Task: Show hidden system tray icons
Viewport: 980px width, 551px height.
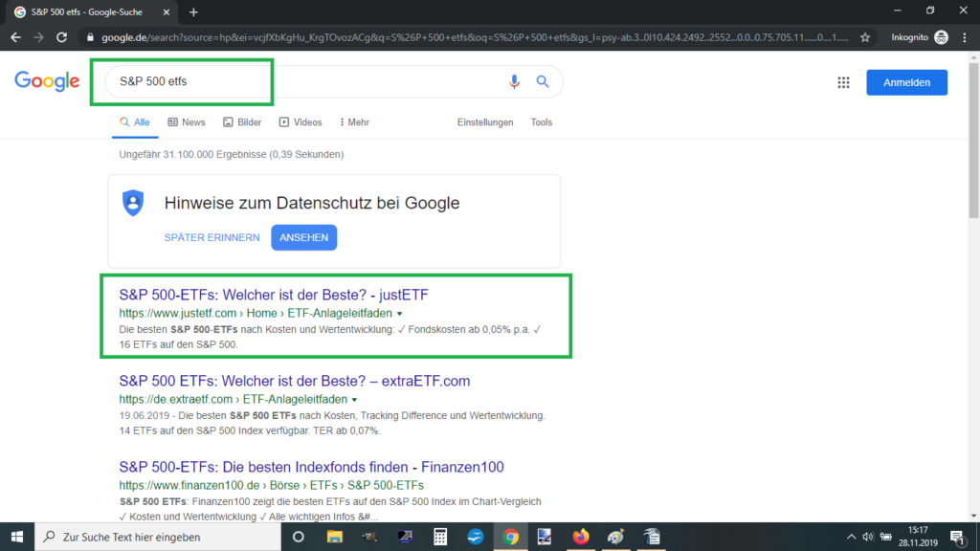Action: pos(851,537)
